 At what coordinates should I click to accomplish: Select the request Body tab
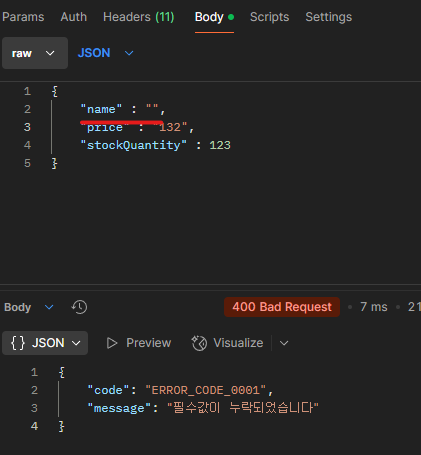click(214, 17)
